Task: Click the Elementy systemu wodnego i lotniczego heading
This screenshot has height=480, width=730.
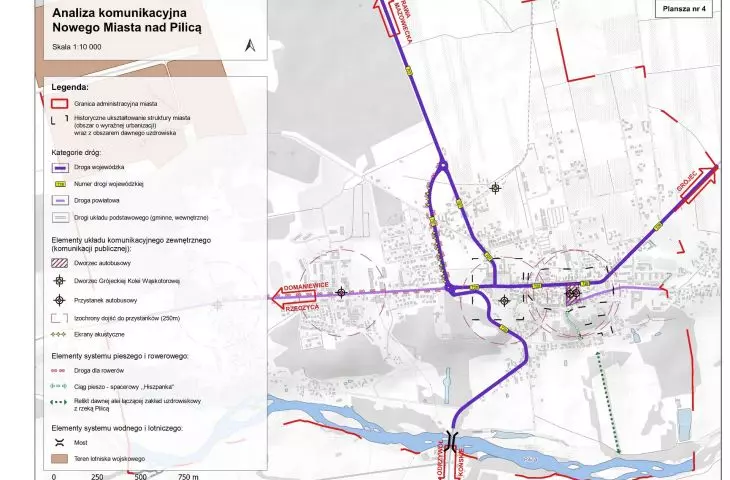Action: pos(117,428)
